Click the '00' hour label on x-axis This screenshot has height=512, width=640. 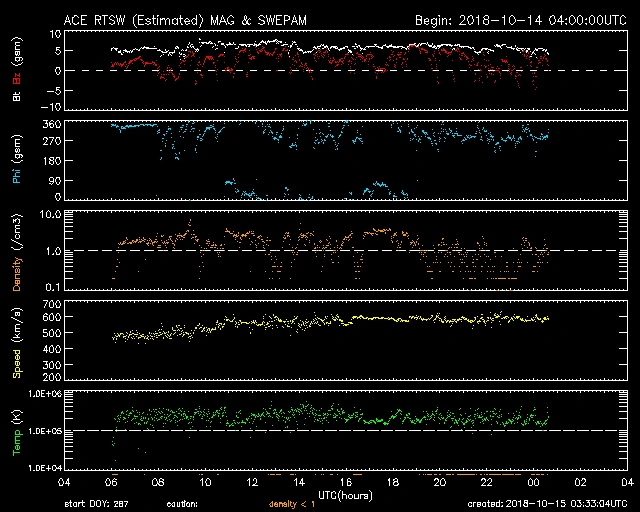click(x=533, y=482)
